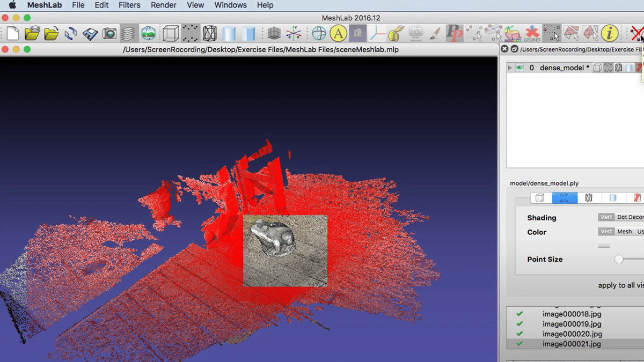The width and height of the screenshot is (644, 362).
Task: Switch to the points rendering tab
Action: click(565, 198)
